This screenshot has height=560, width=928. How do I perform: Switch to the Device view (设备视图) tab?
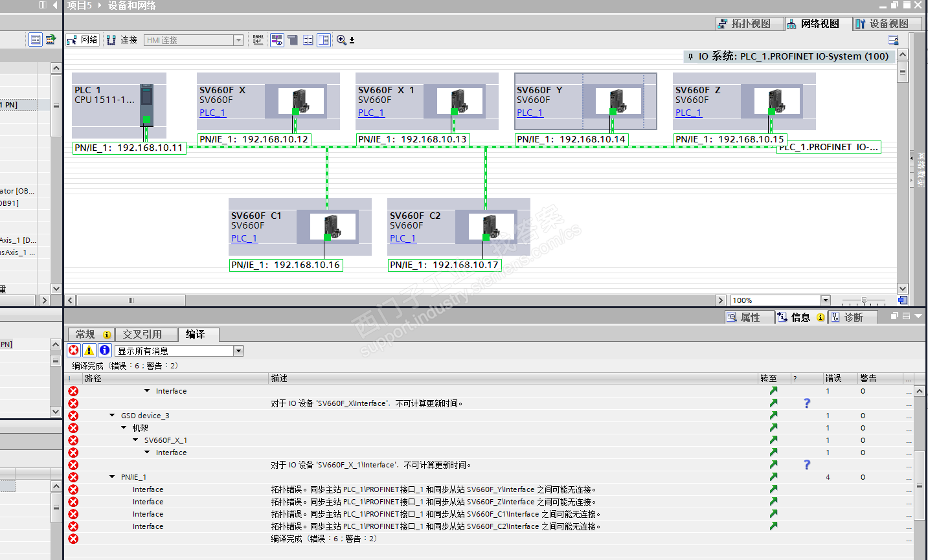click(x=888, y=23)
